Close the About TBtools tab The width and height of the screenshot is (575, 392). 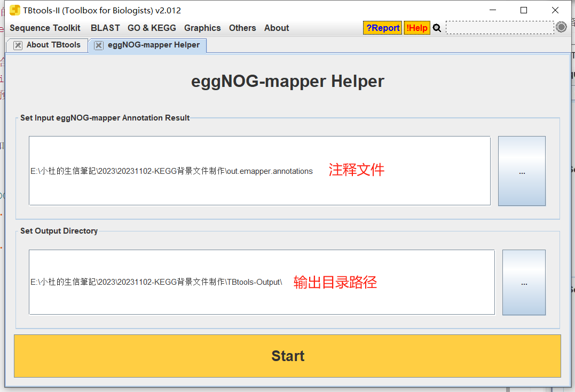18,45
